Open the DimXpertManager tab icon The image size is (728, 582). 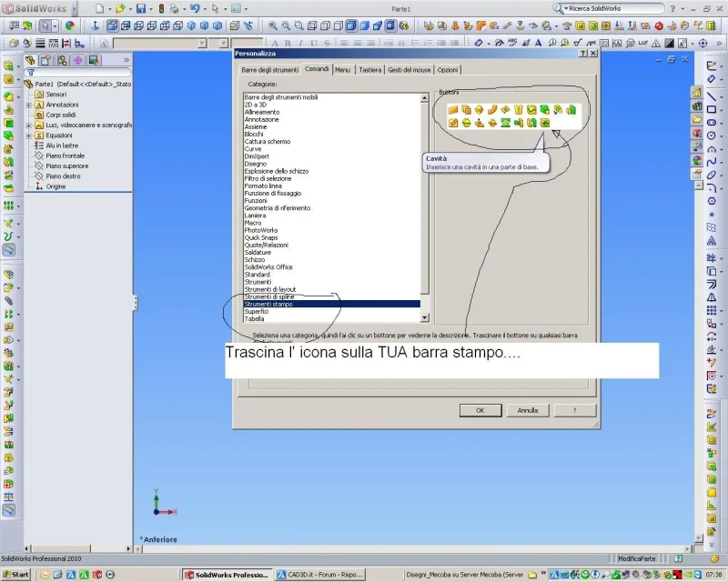(x=77, y=60)
